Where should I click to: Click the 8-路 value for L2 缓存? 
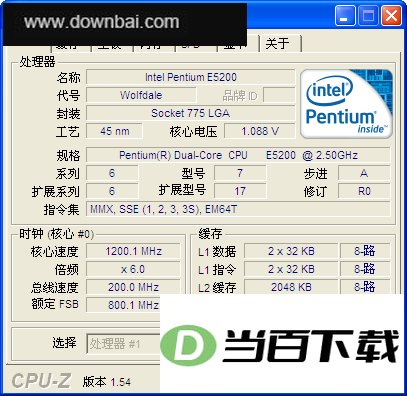pyautogui.click(x=365, y=287)
